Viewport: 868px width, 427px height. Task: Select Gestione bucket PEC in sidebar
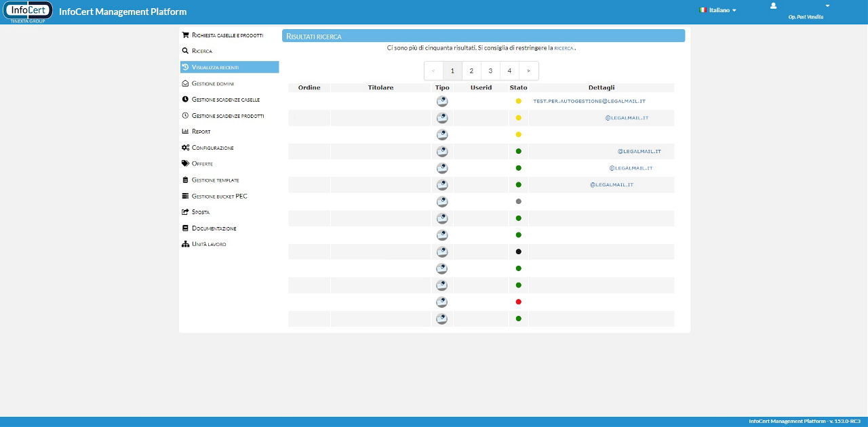tap(219, 197)
